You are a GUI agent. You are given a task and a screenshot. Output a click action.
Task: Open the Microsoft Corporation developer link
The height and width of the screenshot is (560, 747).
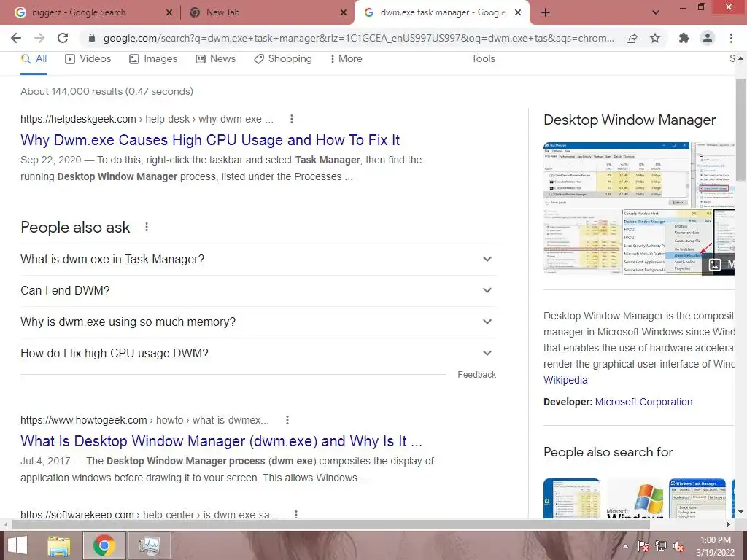click(x=643, y=402)
